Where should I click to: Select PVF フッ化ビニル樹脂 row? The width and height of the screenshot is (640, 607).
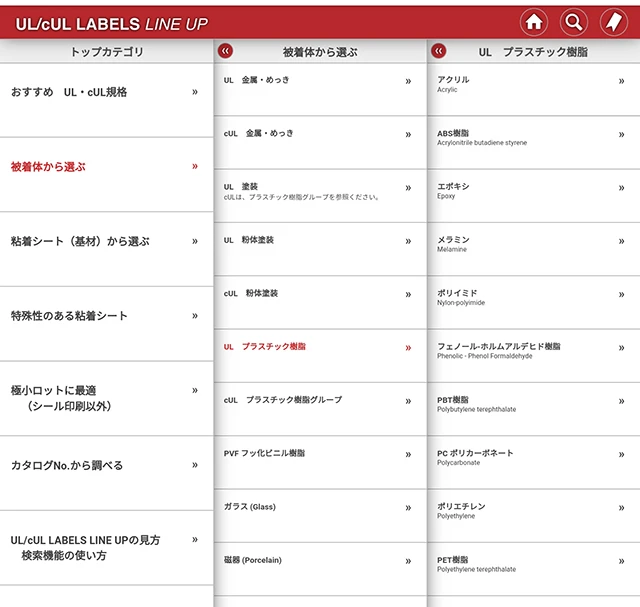[320, 463]
